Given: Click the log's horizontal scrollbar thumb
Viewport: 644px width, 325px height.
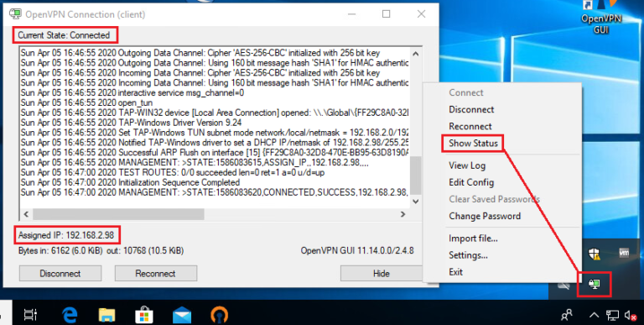Looking at the screenshot, I should pyautogui.click(x=118, y=214).
